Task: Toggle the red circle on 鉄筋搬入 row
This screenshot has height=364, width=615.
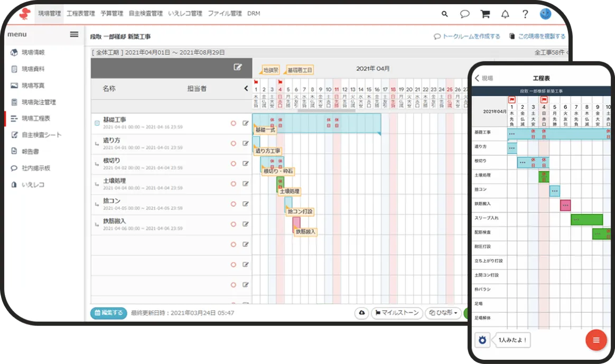Action: point(233,224)
